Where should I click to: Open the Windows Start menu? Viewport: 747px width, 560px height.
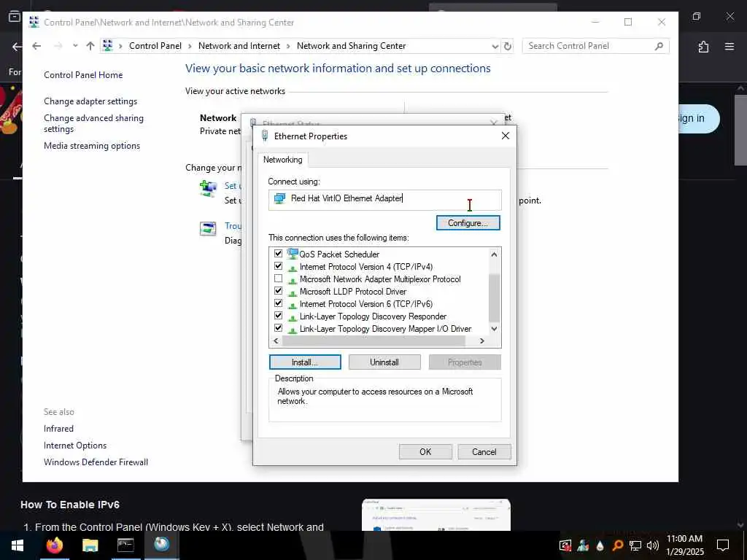click(18, 545)
